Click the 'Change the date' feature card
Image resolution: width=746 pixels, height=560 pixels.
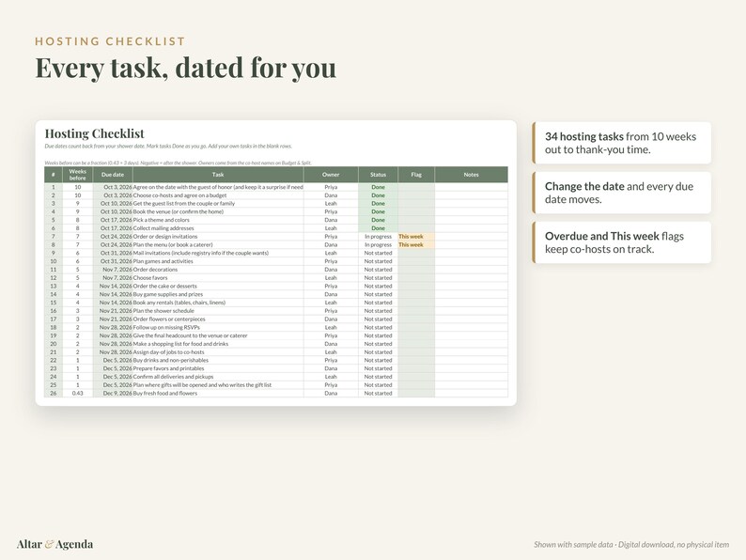[622, 193]
